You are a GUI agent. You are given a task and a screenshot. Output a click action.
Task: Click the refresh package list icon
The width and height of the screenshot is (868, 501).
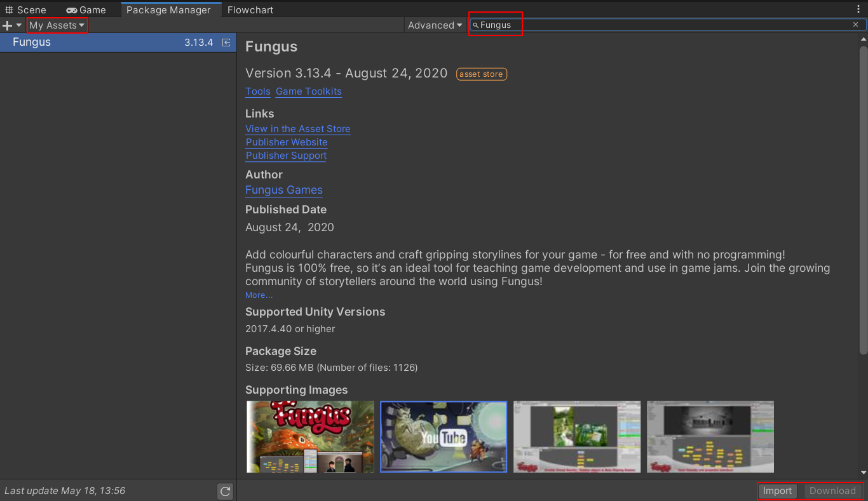[225, 491]
